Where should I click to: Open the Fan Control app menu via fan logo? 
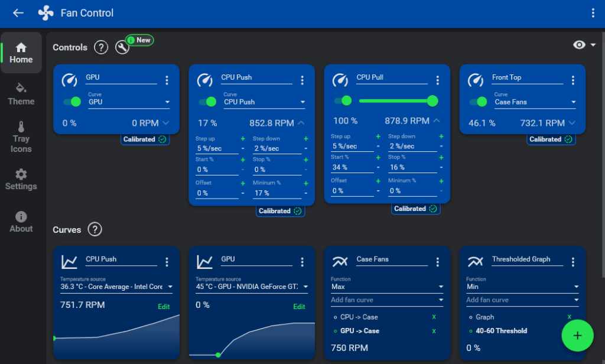[x=45, y=12]
